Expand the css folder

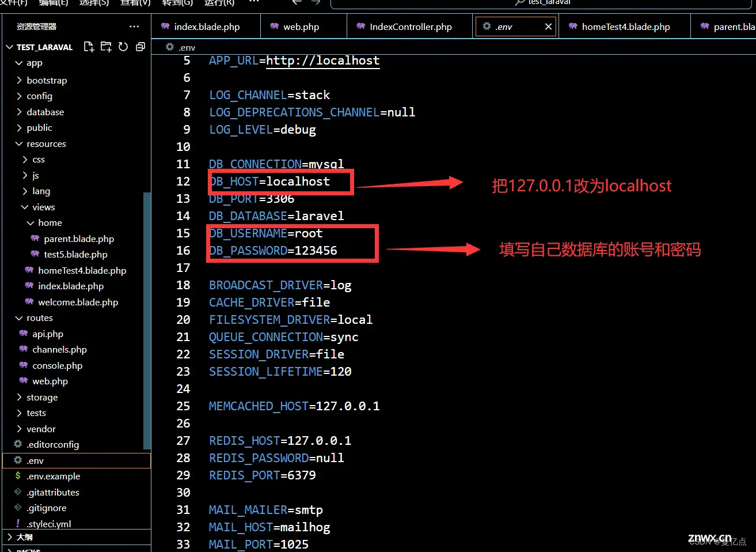pos(25,159)
